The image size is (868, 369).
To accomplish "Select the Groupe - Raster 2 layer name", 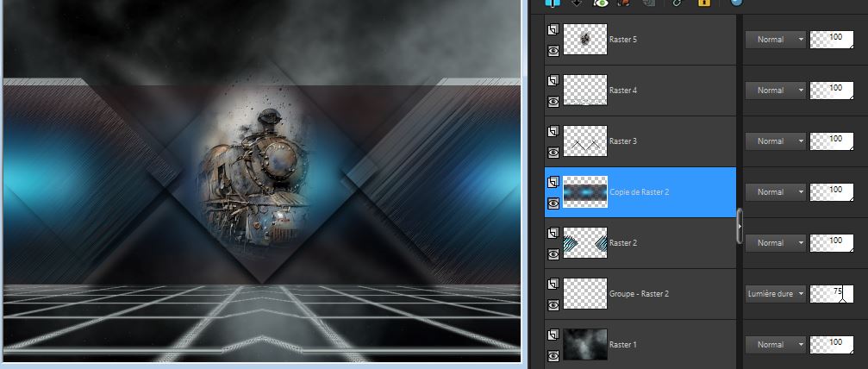I will click(x=639, y=294).
